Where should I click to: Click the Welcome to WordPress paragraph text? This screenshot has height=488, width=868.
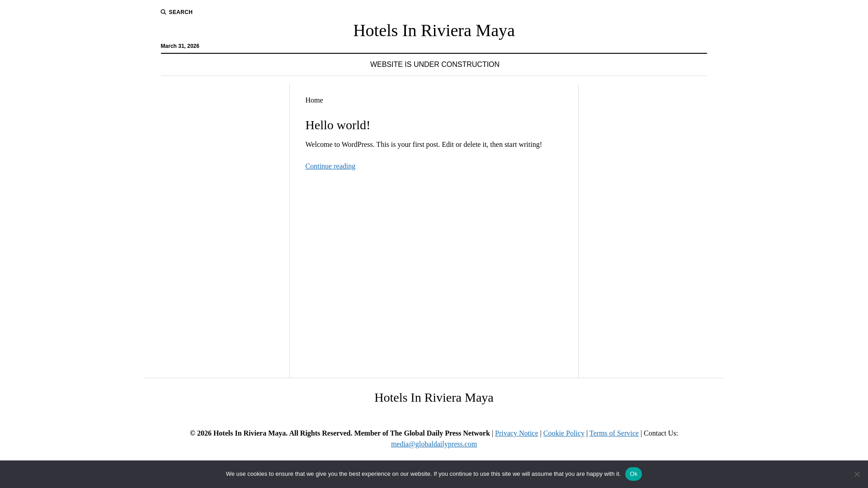[x=424, y=145]
